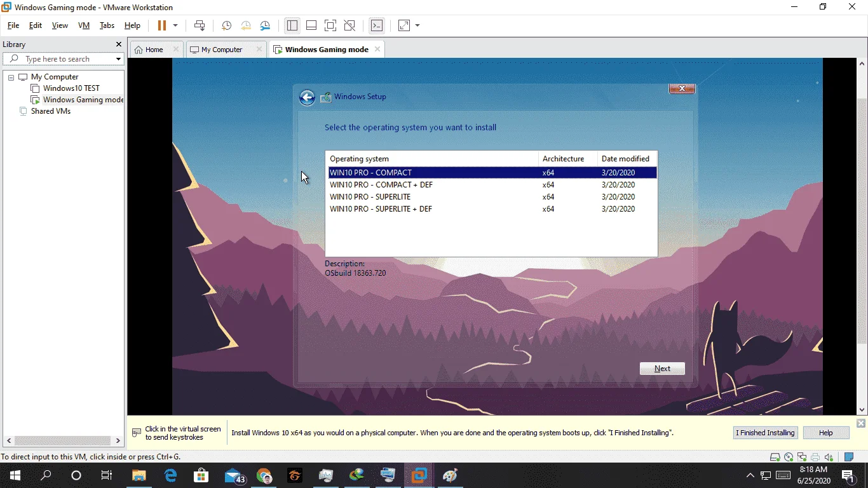Click the library scroll right arrow
This screenshot has width=868, height=488.
click(118, 440)
